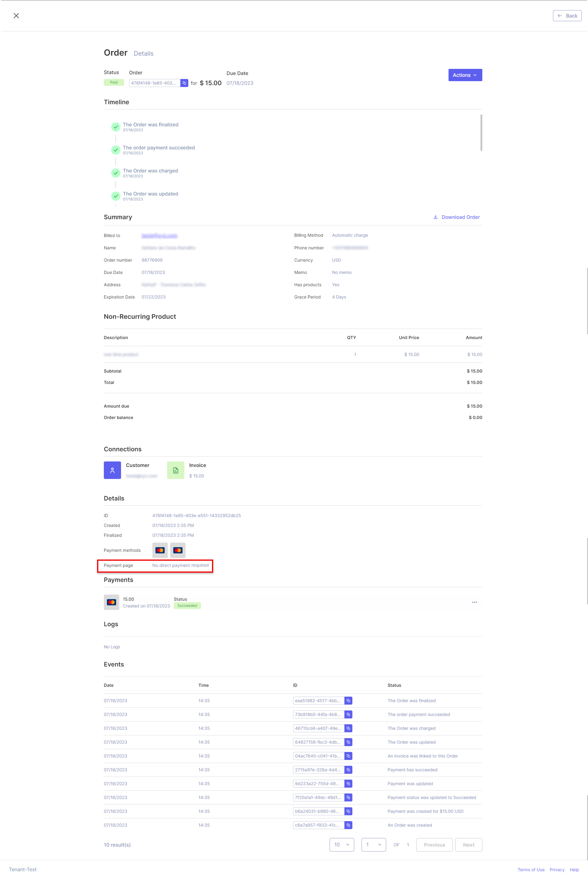Click the full ID 476f4148-1e85-403e-a551-14332952db25
Viewport: 588px width, 878px height.
196,516
